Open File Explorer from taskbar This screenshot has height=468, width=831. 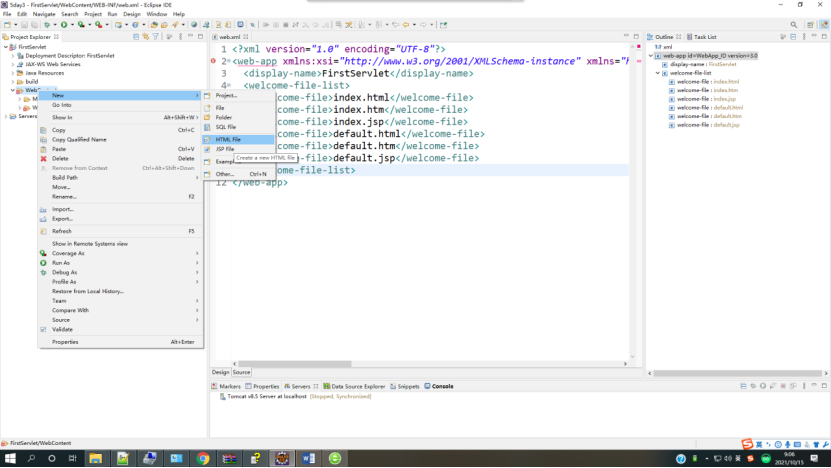coord(95,458)
